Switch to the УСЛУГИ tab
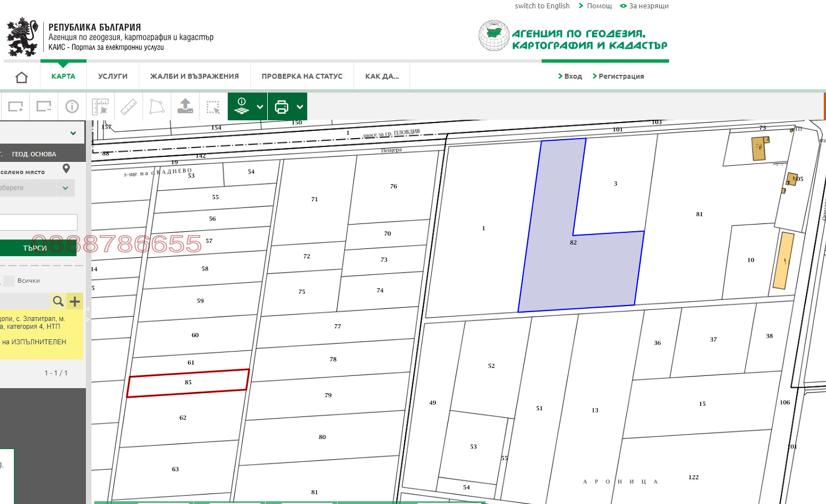 click(113, 76)
